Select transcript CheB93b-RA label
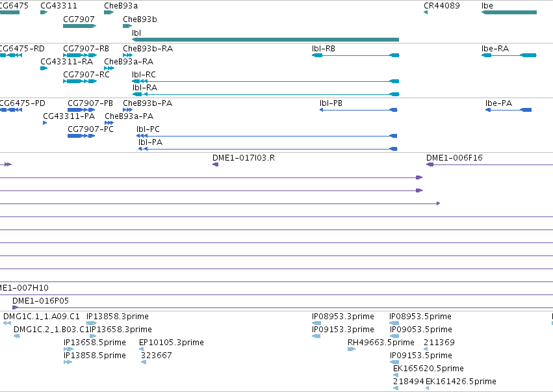Screen dimensions: 553x392 click(148, 49)
